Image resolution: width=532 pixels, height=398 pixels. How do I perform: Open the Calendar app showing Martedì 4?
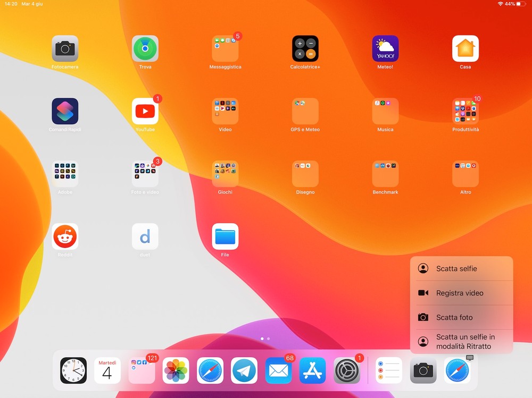coord(107,370)
